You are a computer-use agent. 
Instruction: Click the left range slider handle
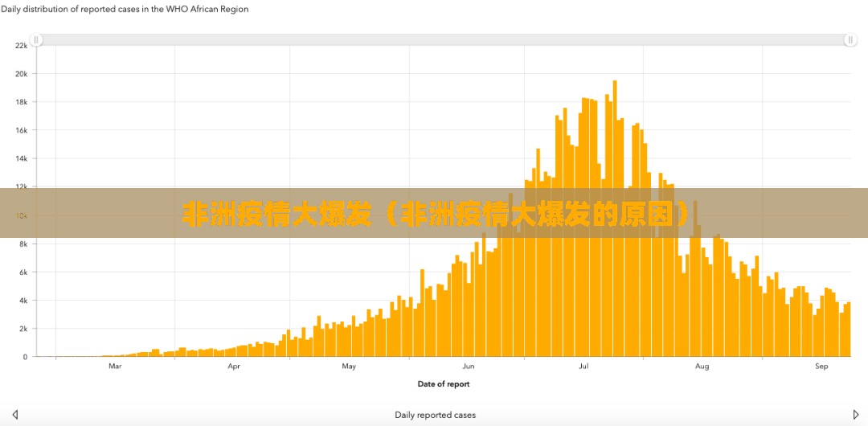[36, 40]
